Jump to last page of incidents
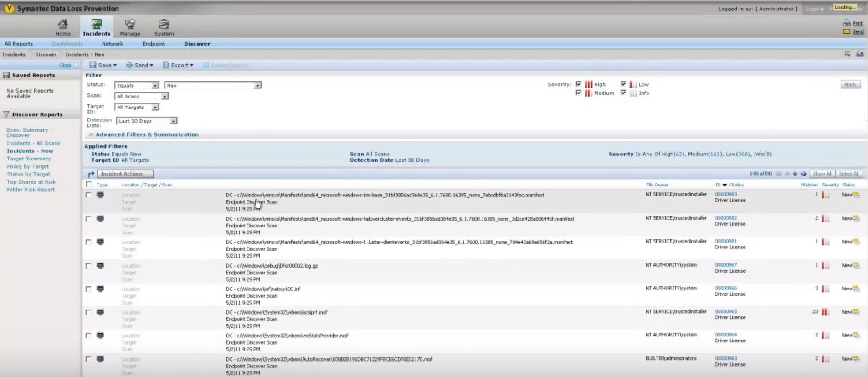The image size is (868, 377). click(x=804, y=174)
